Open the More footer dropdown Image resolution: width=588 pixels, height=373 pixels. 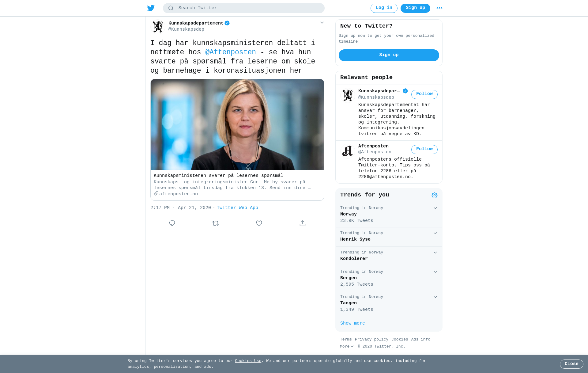click(347, 346)
